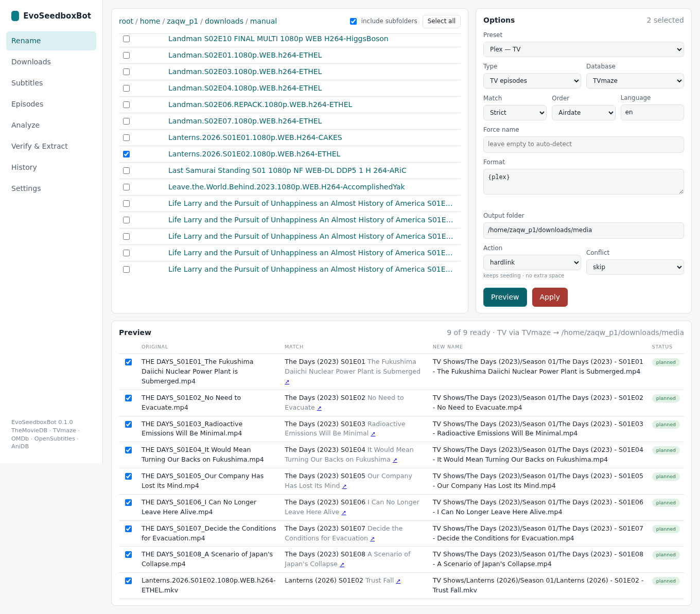Open the Type dropdown showing TV episodes
700x614 pixels.
(x=532, y=81)
